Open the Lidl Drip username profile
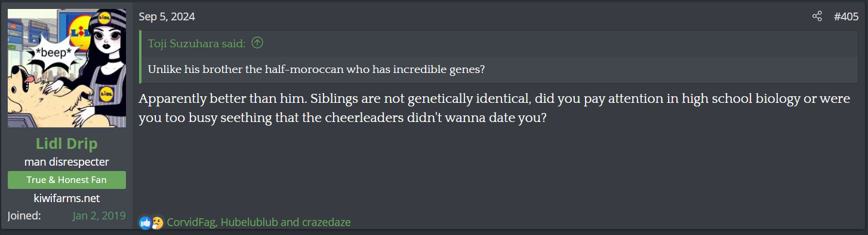 [67, 144]
